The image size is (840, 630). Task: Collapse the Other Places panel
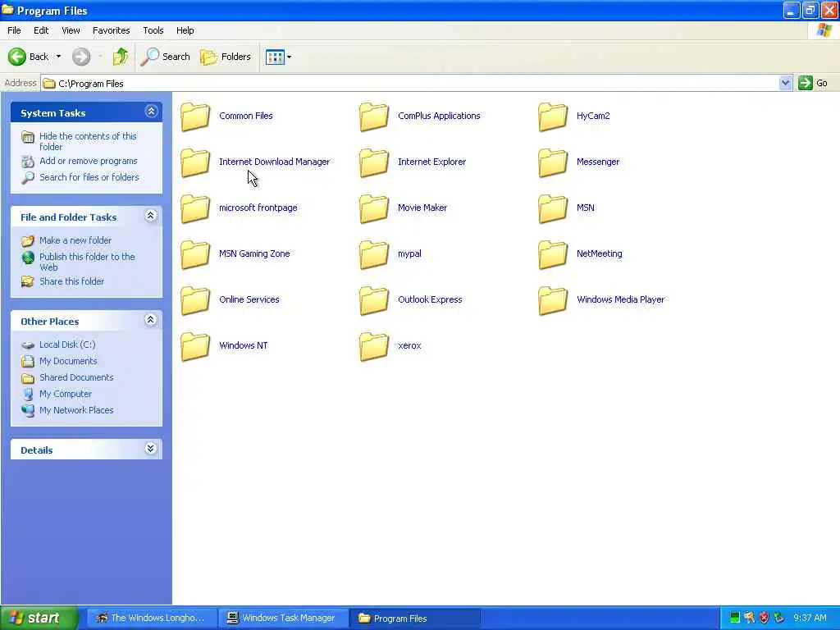[x=151, y=320]
